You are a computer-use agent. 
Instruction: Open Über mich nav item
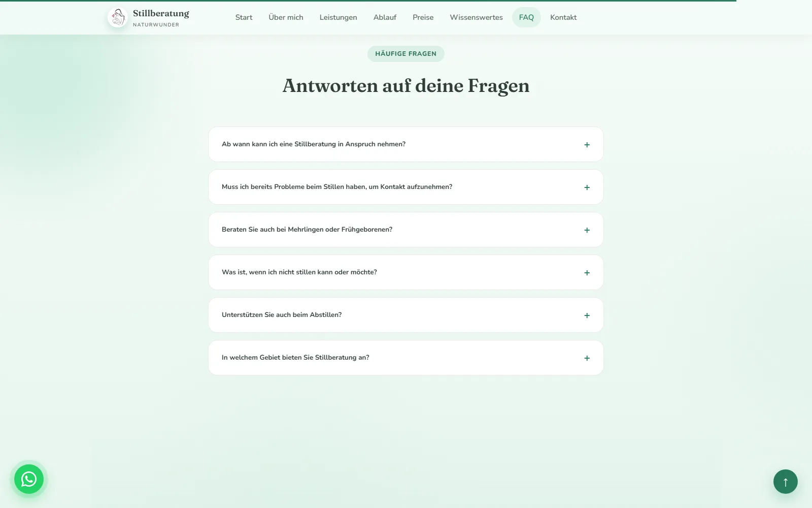pyautogui.click(x=286, y=17)
